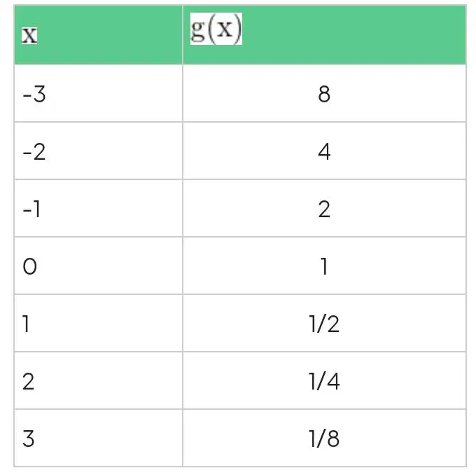Select the cell with x value -1
The height and width of the screenshot is (475, 476).
pos(99,208)
